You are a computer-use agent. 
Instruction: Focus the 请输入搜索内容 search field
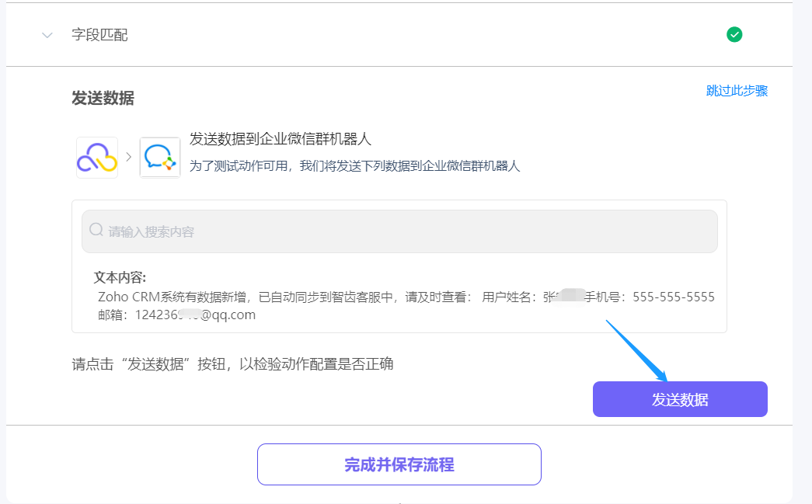tap(399, 231)
